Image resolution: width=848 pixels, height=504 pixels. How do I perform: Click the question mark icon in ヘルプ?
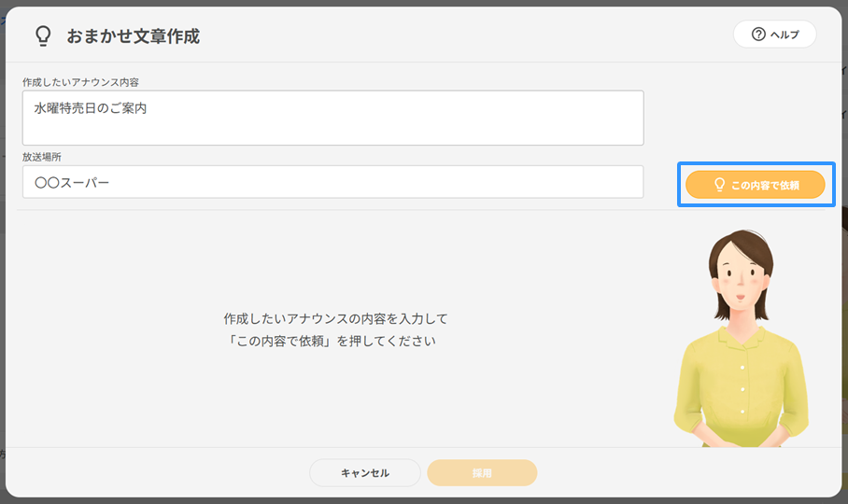(x=758, y=35)
